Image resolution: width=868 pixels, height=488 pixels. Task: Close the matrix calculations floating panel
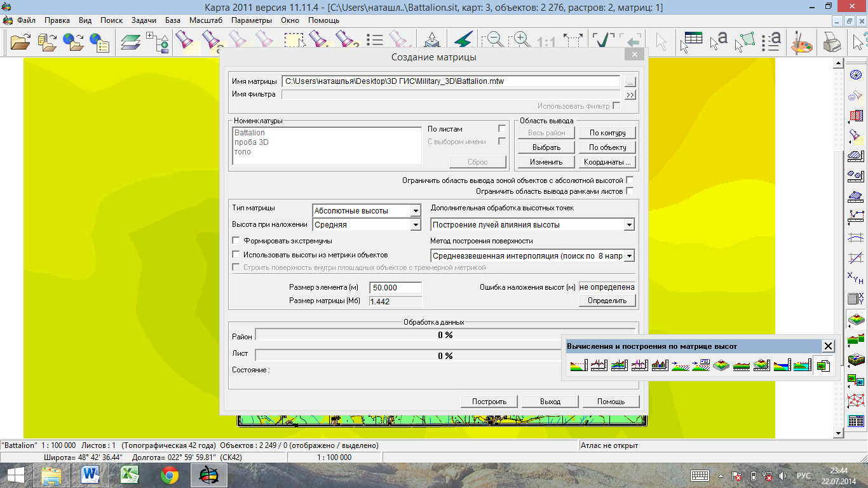(827, 346)
